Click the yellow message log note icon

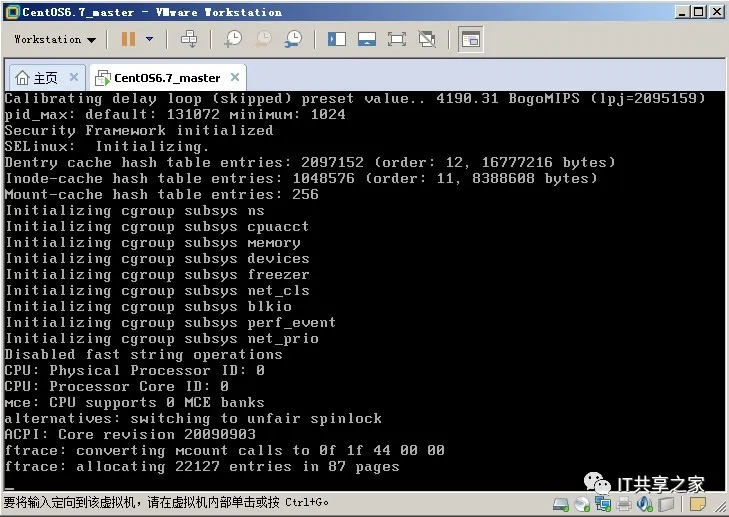click(x=697, y=504)
